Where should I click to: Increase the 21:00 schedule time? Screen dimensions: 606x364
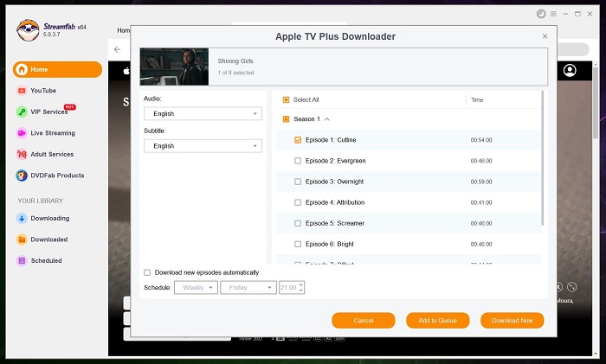pos(301,284)
